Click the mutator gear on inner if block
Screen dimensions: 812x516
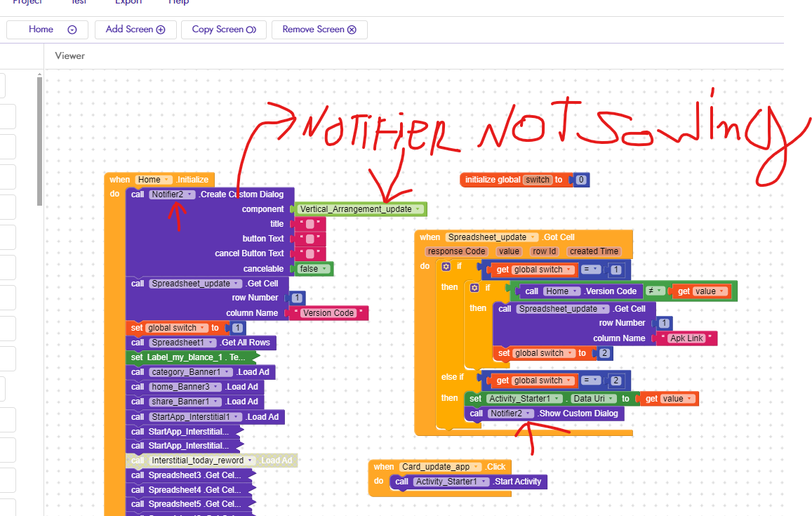474,288
